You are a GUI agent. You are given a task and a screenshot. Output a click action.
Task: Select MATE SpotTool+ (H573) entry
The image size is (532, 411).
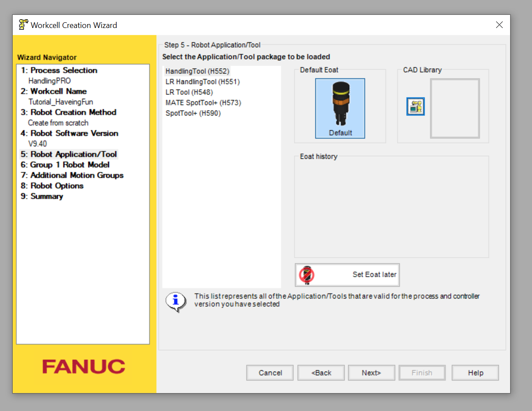[203, 102]
